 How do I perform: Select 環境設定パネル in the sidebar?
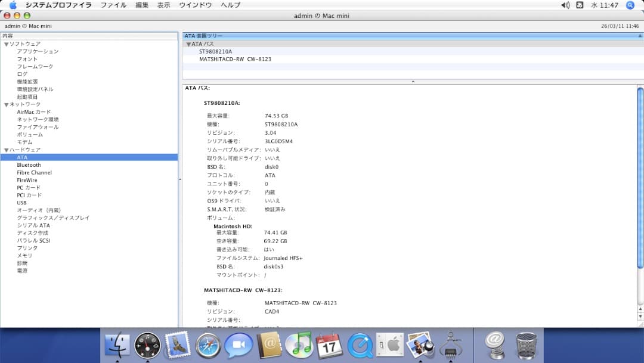[35, 89]
